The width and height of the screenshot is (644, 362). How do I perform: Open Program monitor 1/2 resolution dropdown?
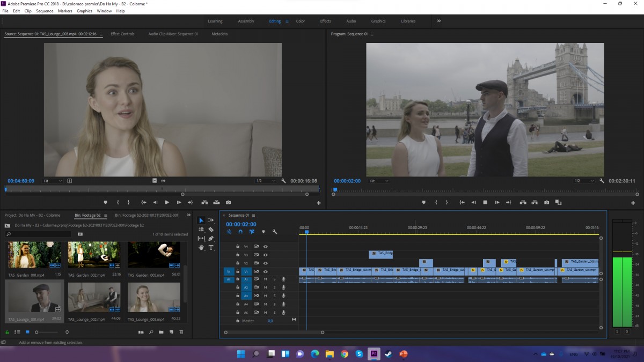tap(584, 181)
